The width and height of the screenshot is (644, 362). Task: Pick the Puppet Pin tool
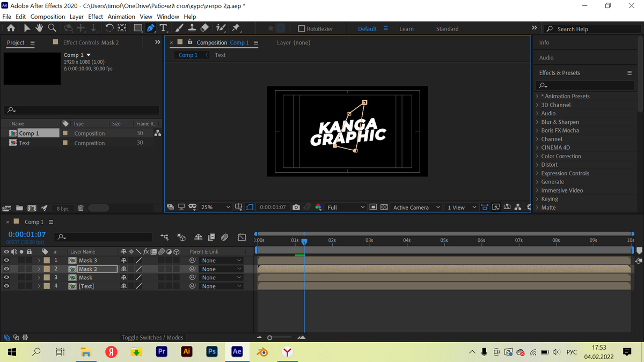[236, 28]
